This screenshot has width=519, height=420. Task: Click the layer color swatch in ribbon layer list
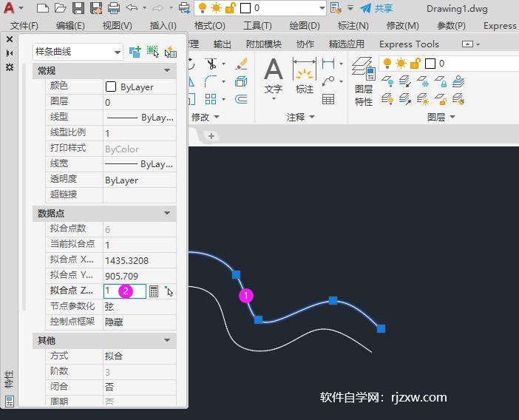(430, 63)
